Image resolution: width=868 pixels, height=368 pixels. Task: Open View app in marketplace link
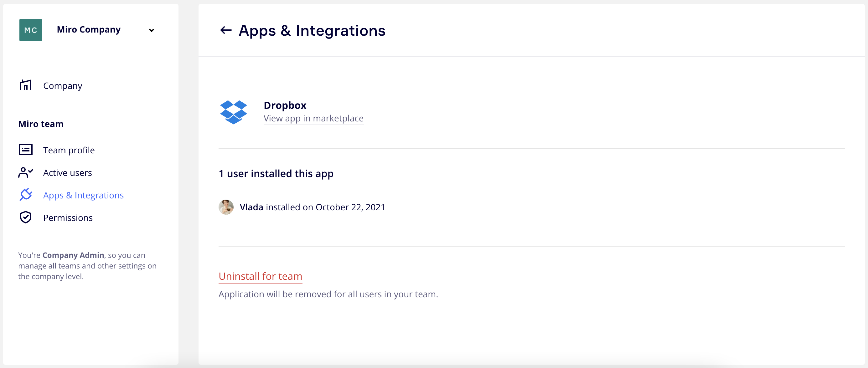[313, 119]
